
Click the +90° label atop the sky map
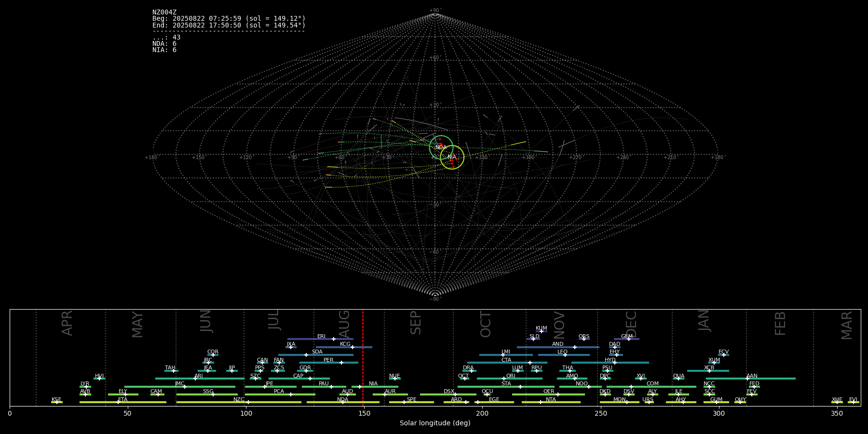pyautogui.click(x=435, y=11)
